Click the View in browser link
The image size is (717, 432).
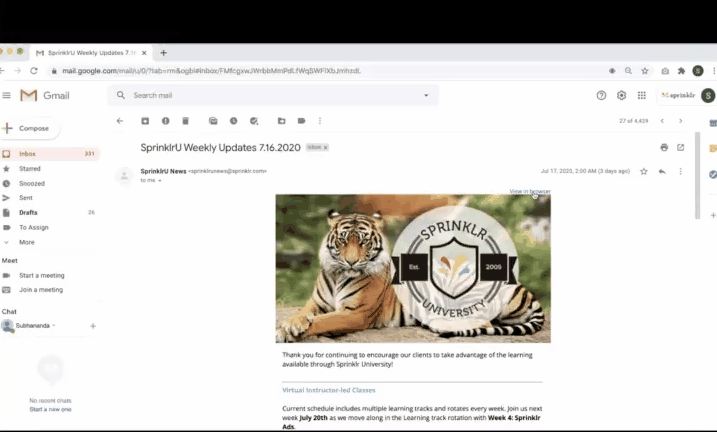[530, 191]
